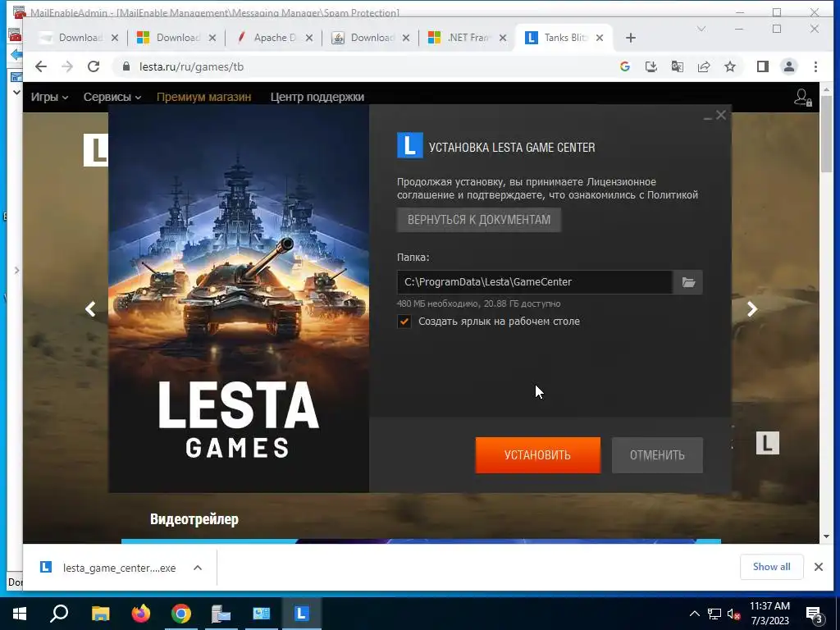840x630 pixels.
Task: Click the user account icon on the Lesta site
Action: pyautogui.click(x=802, y=98)
